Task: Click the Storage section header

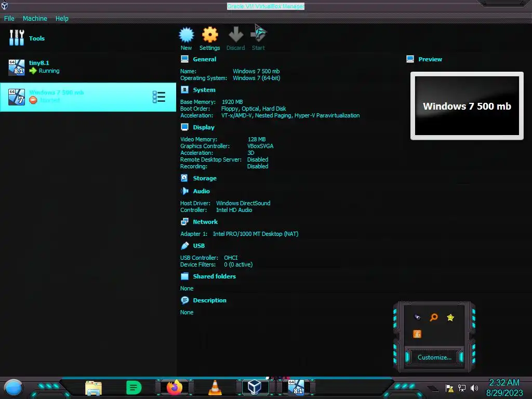Action: point(205,178)
